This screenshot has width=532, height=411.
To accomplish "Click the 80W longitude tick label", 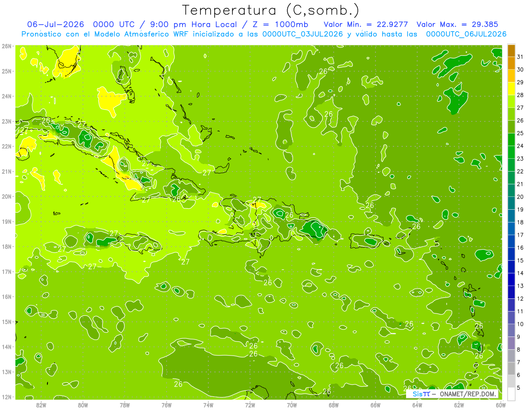I will coord(83,404).
